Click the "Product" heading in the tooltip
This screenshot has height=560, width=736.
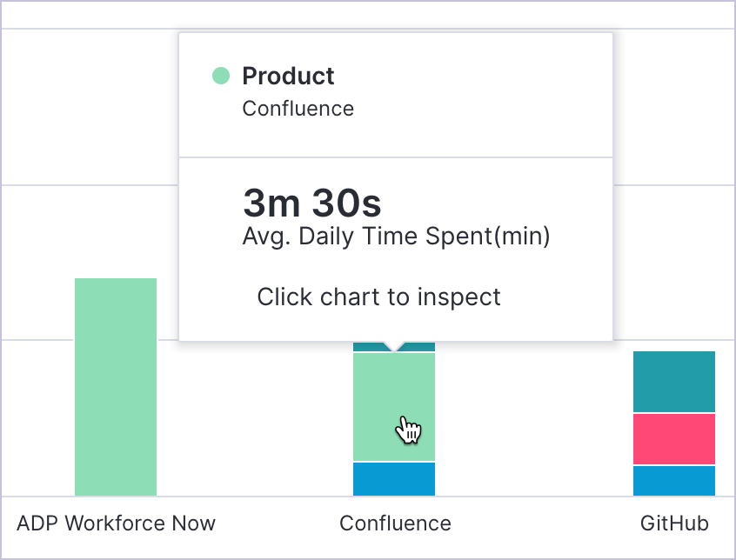(288, 76)
